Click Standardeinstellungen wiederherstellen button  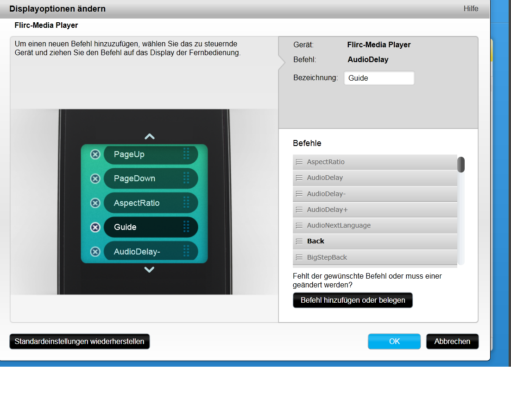(80, 341)
